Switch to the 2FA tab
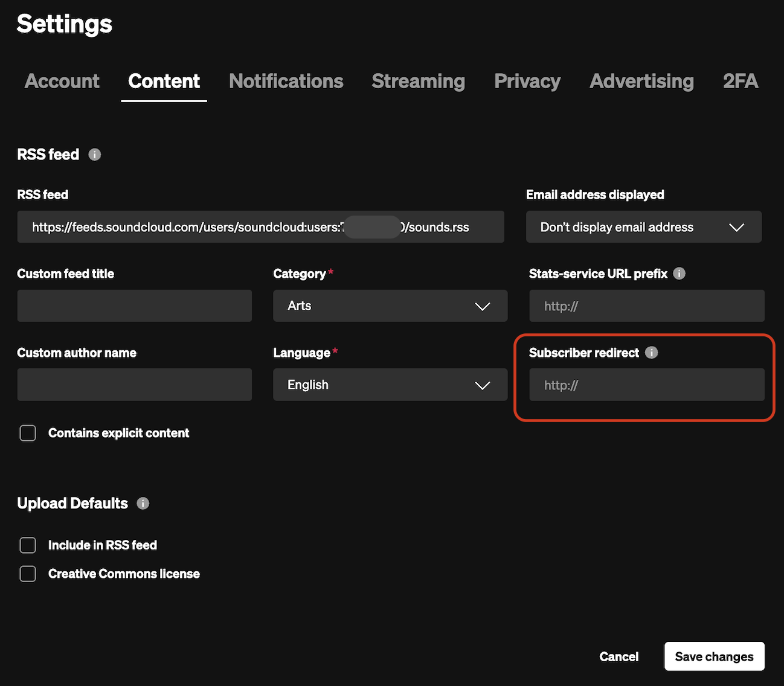The height and width of the screenshot is (686, 784). click(x=740, y=82)
